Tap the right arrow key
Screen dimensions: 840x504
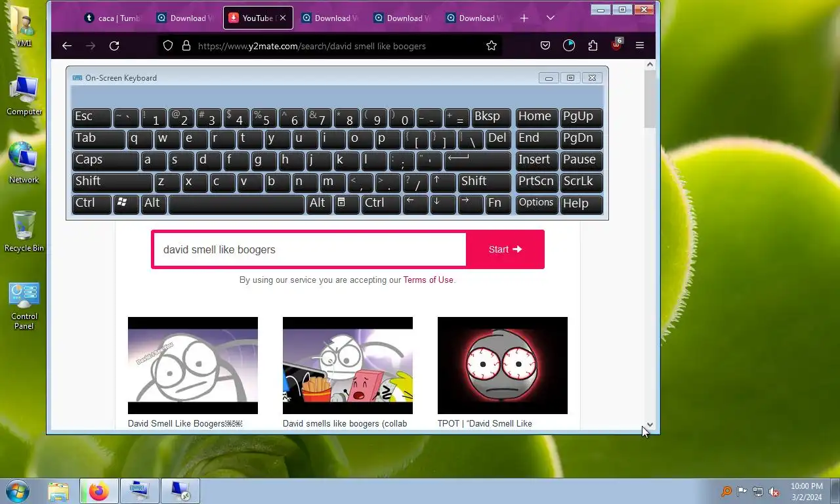point(471,204)
